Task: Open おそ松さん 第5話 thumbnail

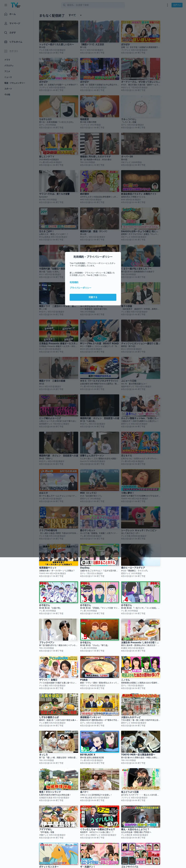Action: pyautogui.click(x=100, y=630)
